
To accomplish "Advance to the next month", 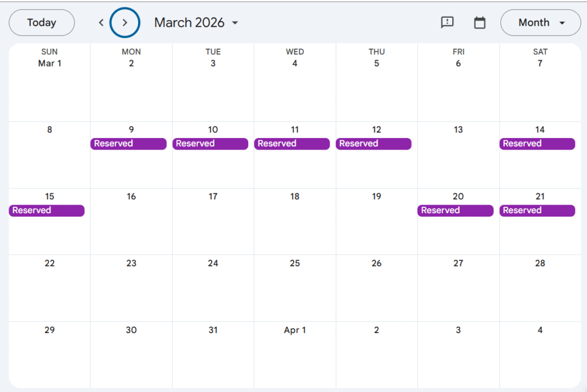I will coord(125,23).
